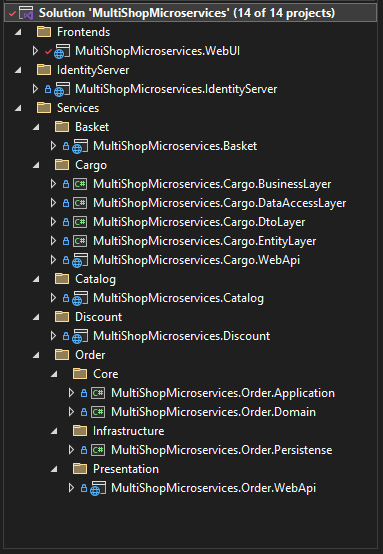The height and width of the screenshot is (554, 383).
Task: Click the Cargo folder icon
Action: tap(62, 165)
